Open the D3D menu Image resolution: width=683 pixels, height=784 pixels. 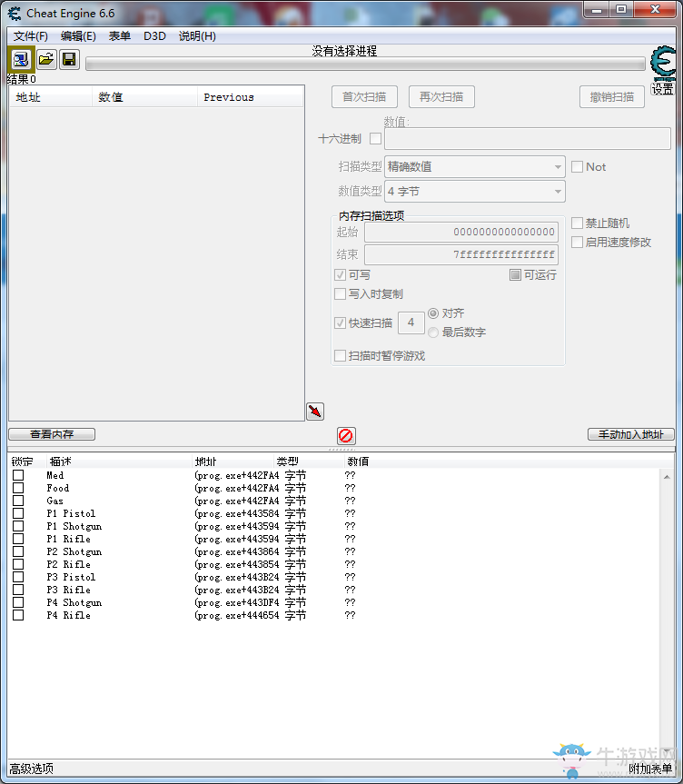154,36
